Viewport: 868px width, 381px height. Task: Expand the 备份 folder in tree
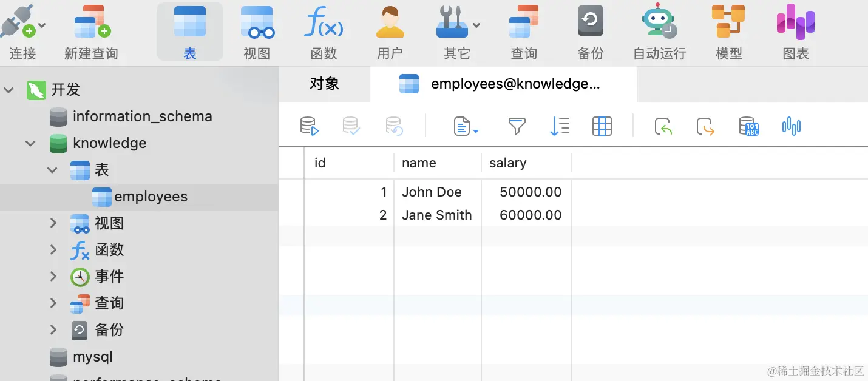(53, 330)
